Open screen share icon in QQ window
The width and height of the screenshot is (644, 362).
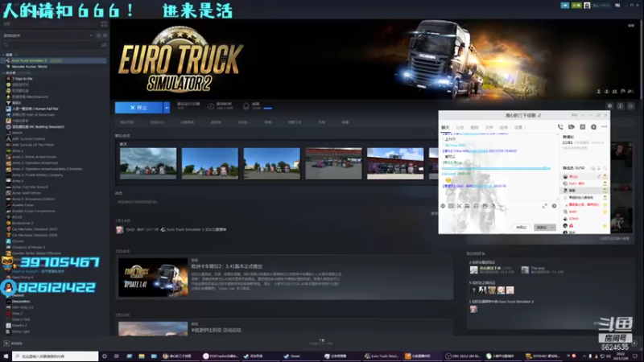coord(582,127)
